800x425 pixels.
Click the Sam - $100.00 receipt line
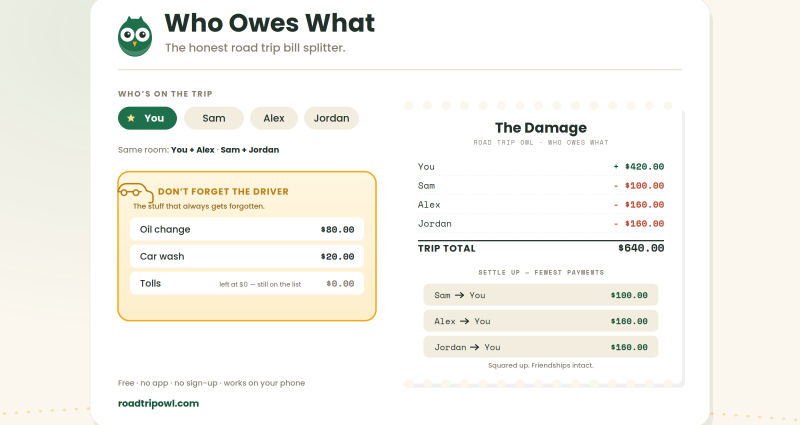541,186
